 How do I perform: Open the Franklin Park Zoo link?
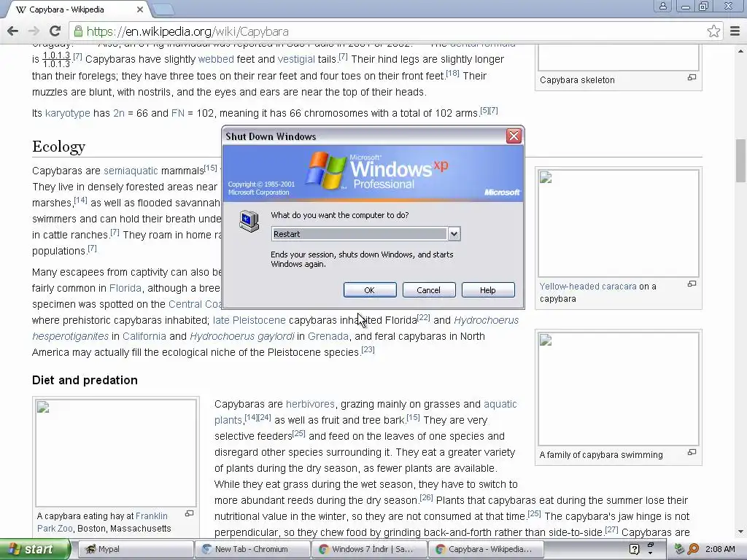click(102, 522)
